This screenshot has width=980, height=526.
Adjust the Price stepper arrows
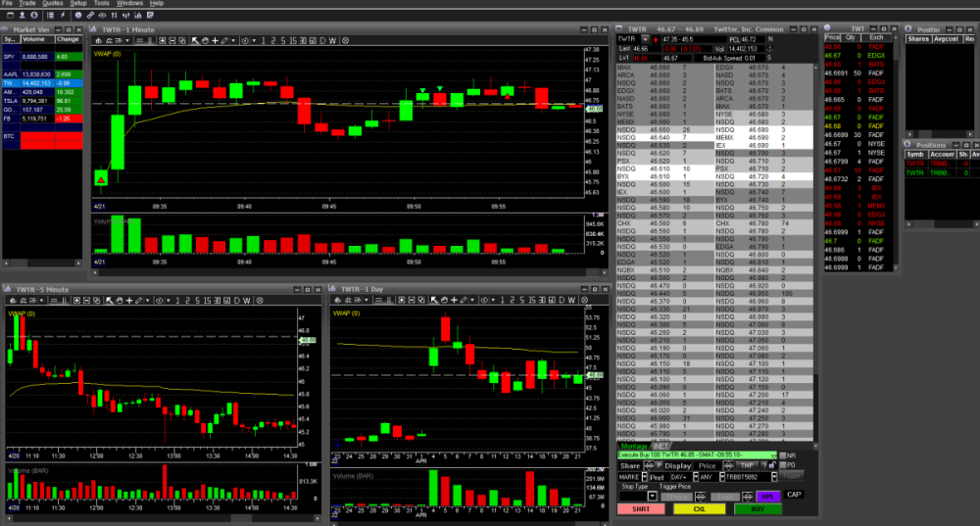pyautogui.click(x=728, y=465)
